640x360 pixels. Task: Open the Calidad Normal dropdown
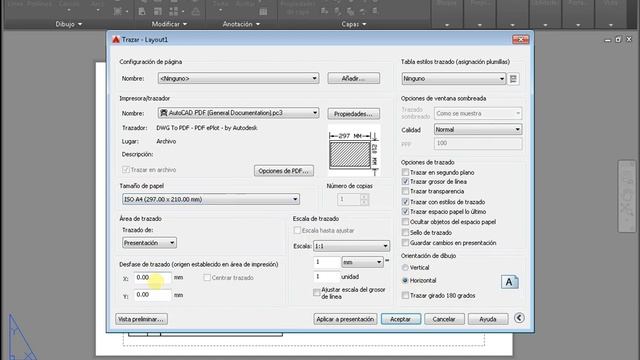click(x=478, y=129)
